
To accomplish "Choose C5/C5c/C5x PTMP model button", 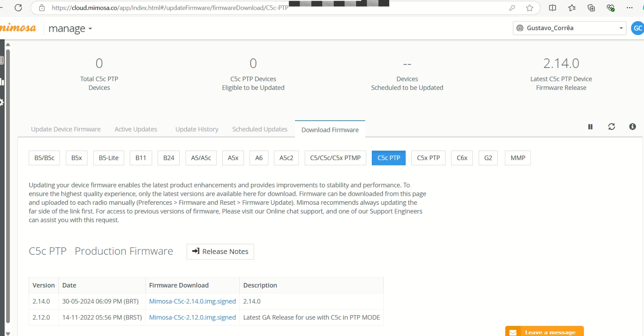I will pyautogui.click(x=335, y=158).
